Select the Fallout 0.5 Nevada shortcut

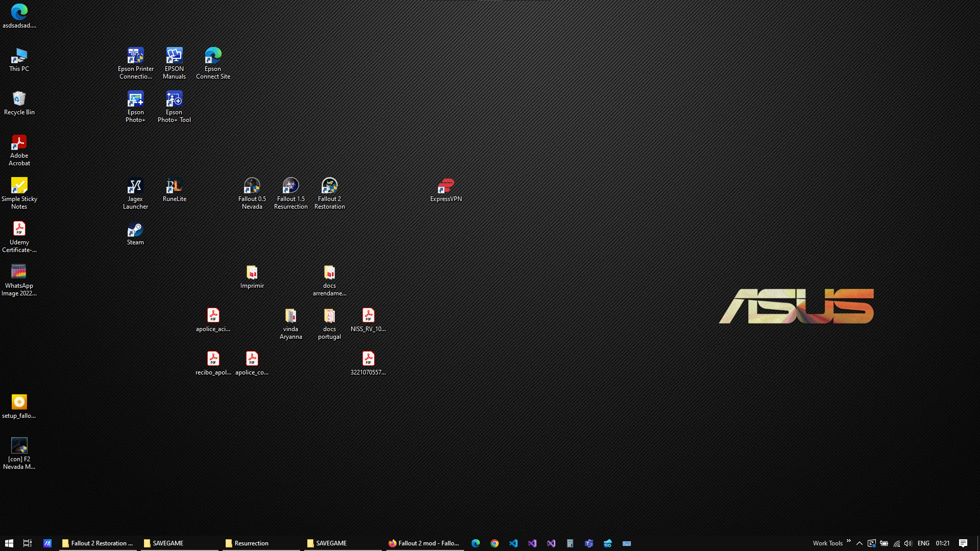point(252,193)
